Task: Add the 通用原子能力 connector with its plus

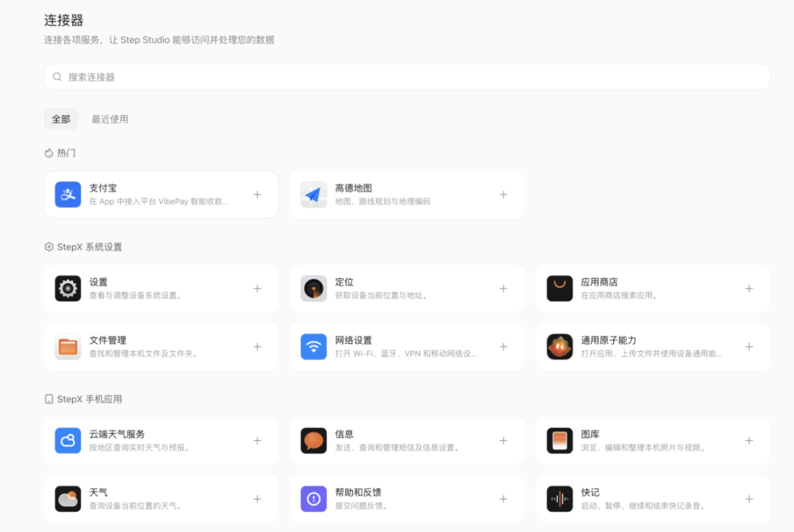Action: pyautogui.click(x=749, y=347)
